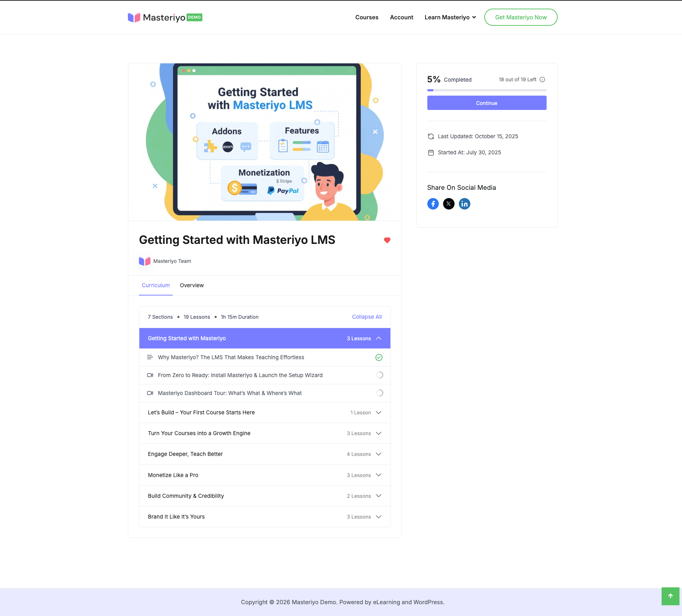The height and width of the screenshot is (616, 682).
Task: Open lesson Why Masteriyo? The LMS That Makes Teaching Effortless
Action: [231, 357]
